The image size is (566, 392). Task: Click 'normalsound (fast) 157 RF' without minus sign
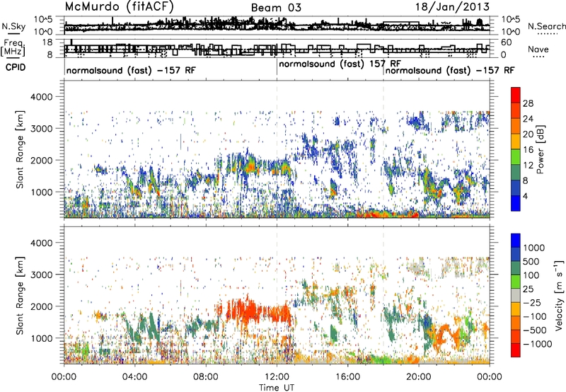point(340,64)
